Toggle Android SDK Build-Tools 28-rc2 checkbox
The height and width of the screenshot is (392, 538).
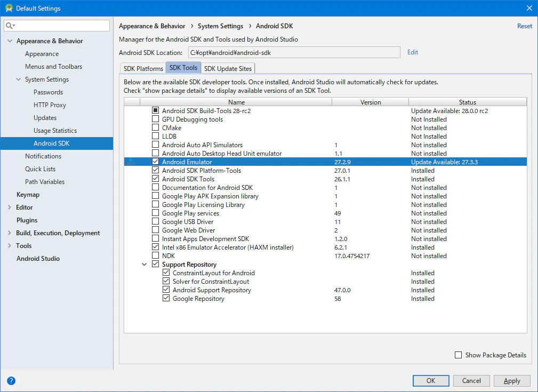[x=156, y=110]
